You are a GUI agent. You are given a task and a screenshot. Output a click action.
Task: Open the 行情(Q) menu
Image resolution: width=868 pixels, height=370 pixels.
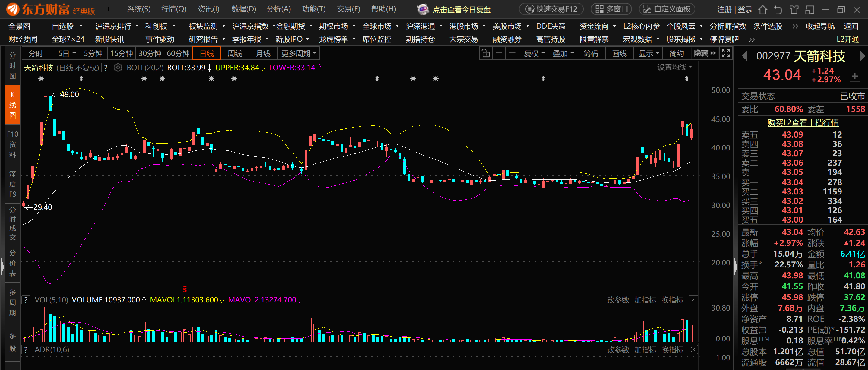tap(173, 9)
